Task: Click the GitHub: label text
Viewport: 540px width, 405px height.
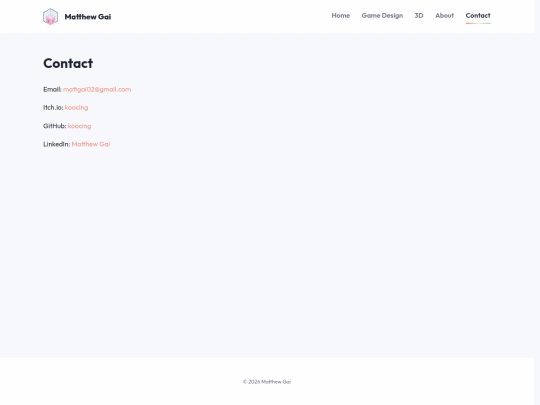Action: point(54,126)
